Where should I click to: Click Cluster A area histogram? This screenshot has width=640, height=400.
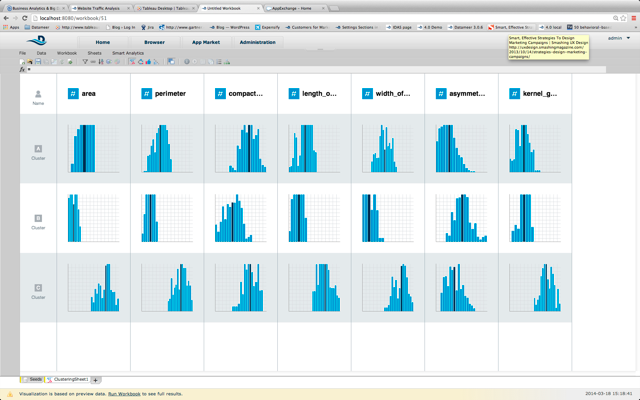(93, 149)
